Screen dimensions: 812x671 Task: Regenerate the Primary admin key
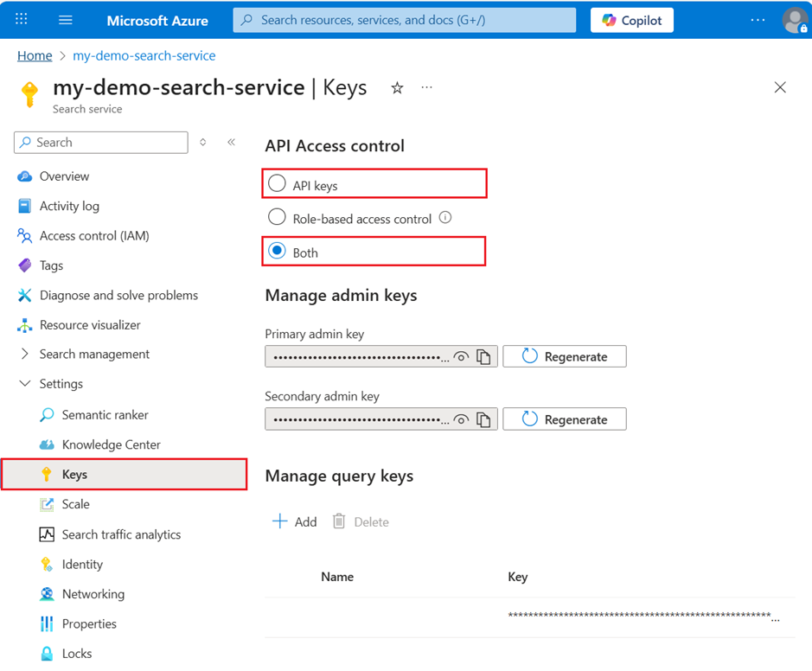[564, 356]
